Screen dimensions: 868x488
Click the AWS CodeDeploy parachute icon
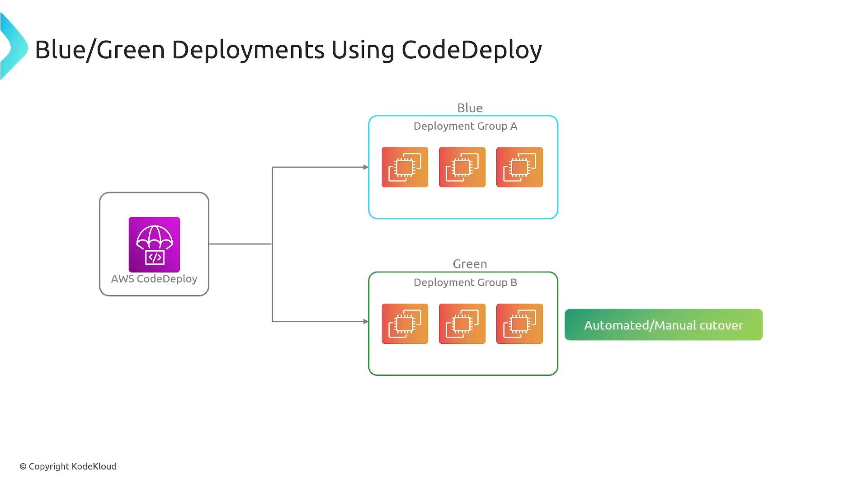click(154, 244)
